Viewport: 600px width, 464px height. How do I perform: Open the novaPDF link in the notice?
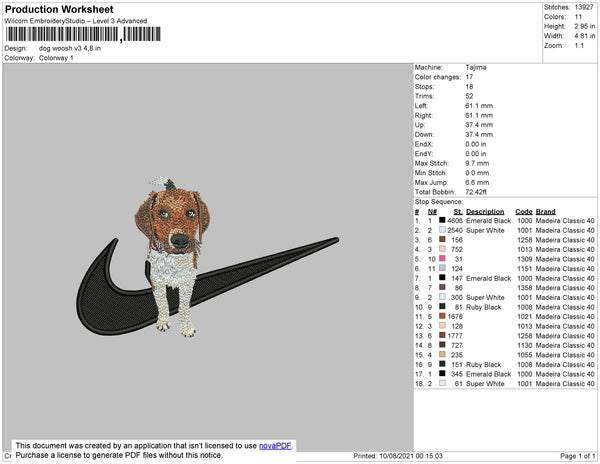tap(275, 446)
